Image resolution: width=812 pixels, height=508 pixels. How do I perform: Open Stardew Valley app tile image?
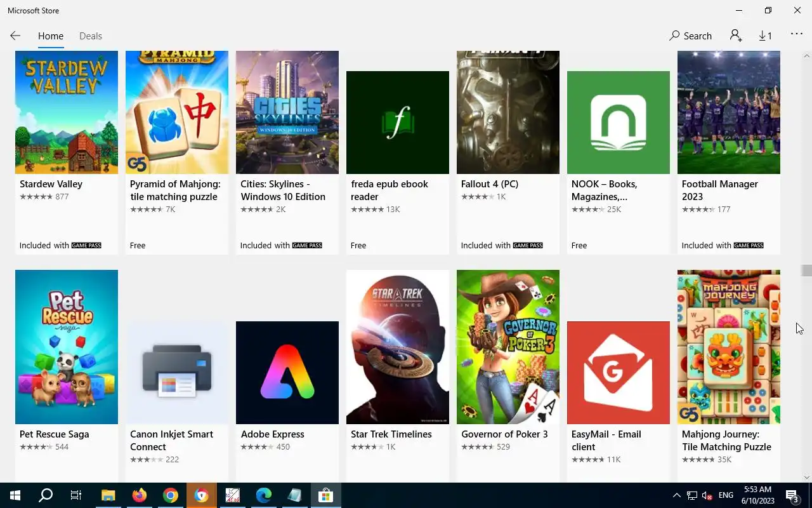point(67,112)
